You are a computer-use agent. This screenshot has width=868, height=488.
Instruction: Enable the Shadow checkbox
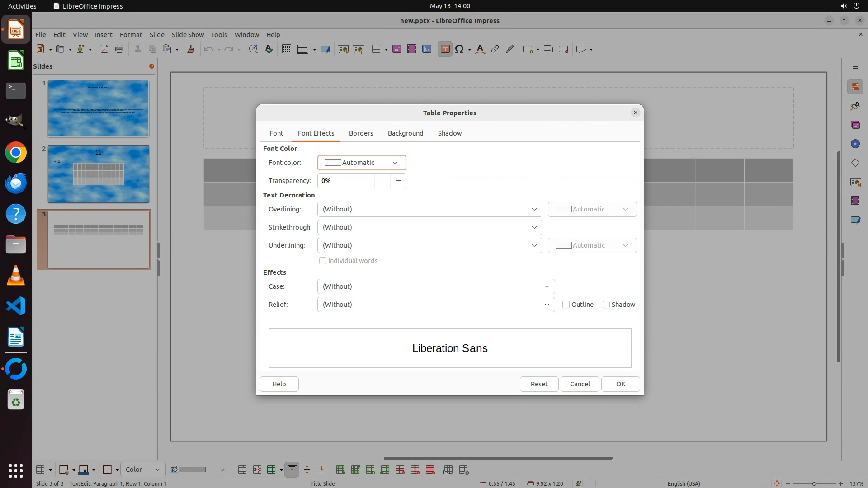pos(606,305)
